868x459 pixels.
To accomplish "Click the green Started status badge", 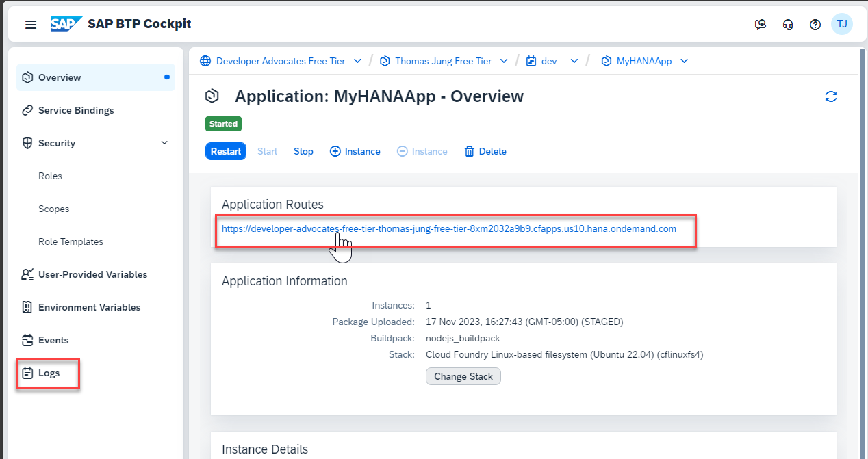I will pyautogui.click(x=224, y=124).
